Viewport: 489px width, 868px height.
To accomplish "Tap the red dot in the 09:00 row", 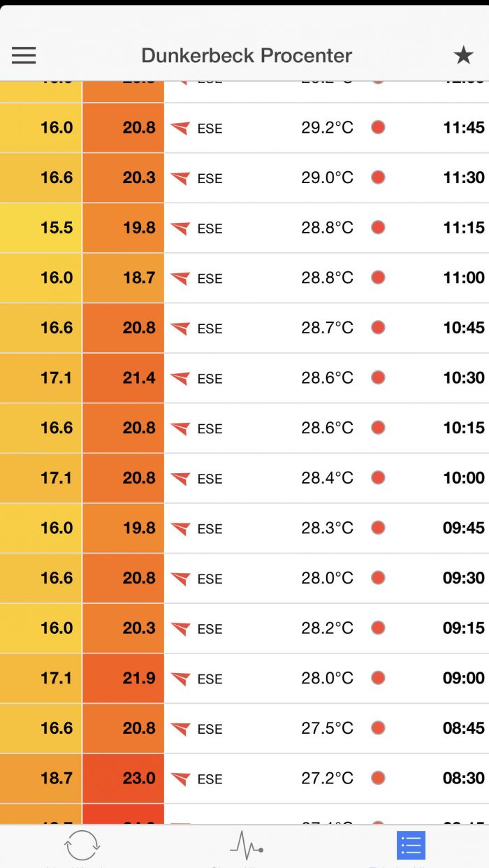I will click(x=378, y=678).
